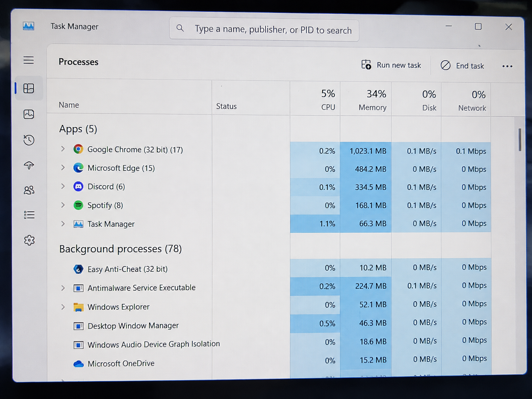Open the more options ellipsis menu
Viewport: 532px width, 399px height.
507,66
